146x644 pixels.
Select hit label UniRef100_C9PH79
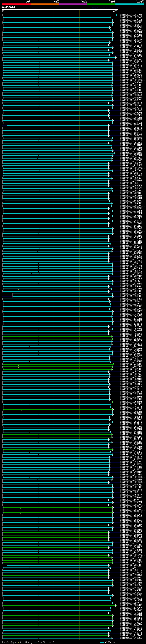(x=131, y=602)
